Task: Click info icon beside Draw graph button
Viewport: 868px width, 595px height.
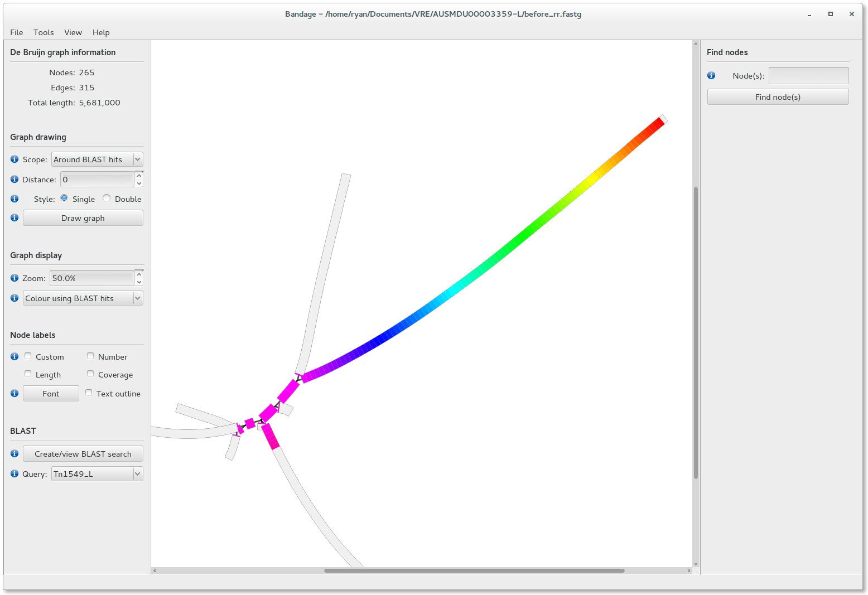Action: click(15, 217)
